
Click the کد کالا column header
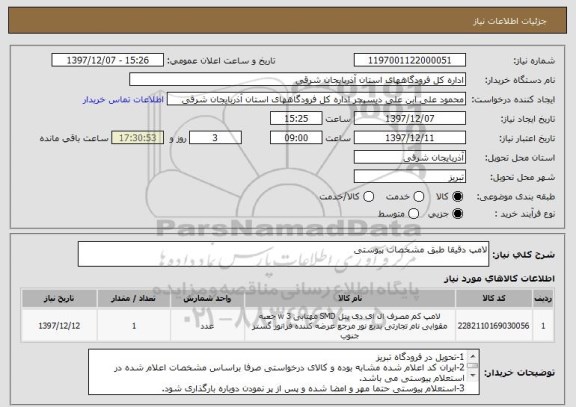click(494, 299)
